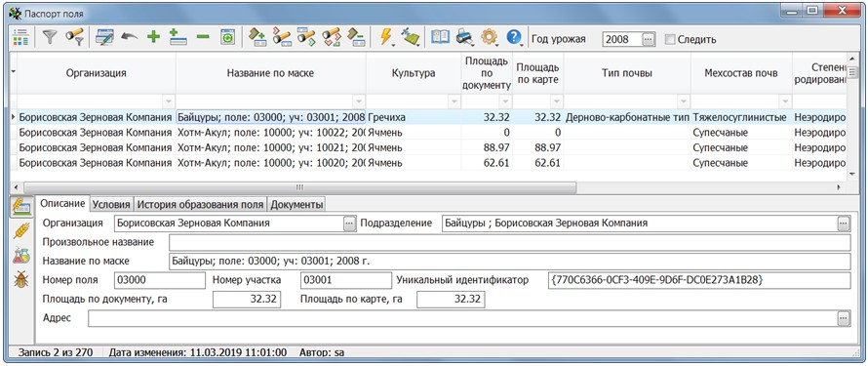Open the История образования поля tab

[200, 204]
